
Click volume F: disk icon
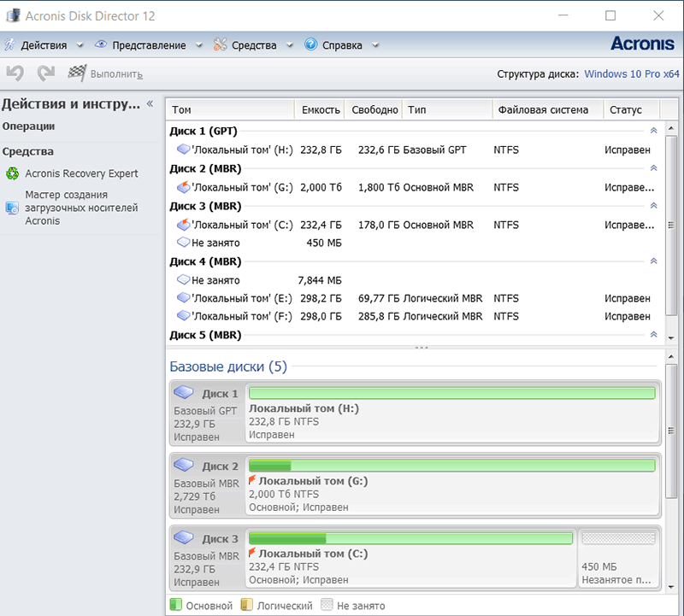pyautogui.click(x=183, y=315)
